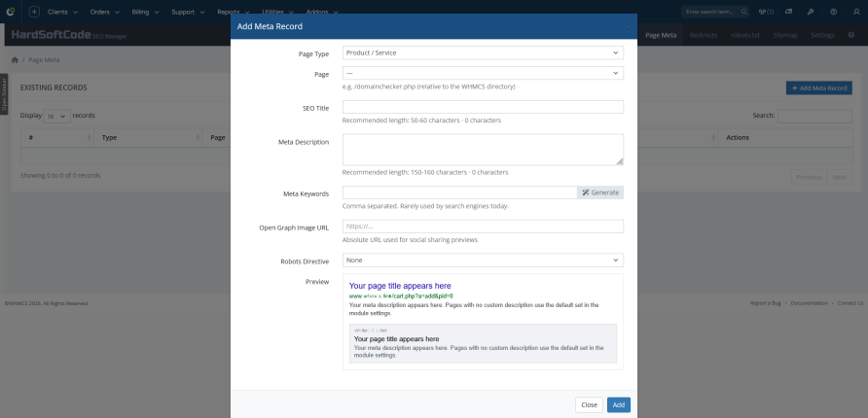Screen dimensions: 868x418
Task: Click the social preview card title
Action: (x=396, y=339)
